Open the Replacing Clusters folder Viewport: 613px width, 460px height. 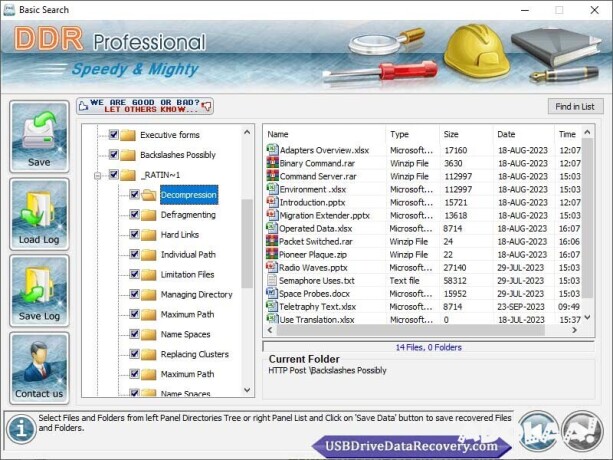[x=195, y=354]
